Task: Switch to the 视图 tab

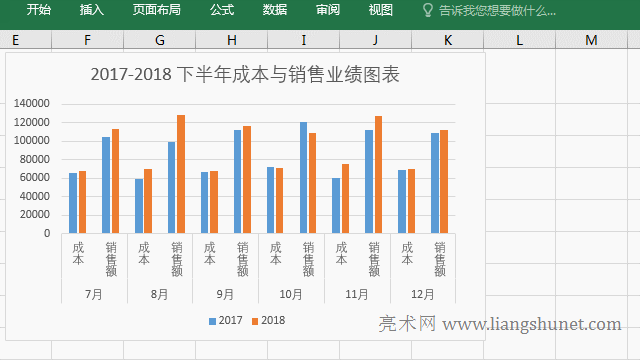Action: 380,10
